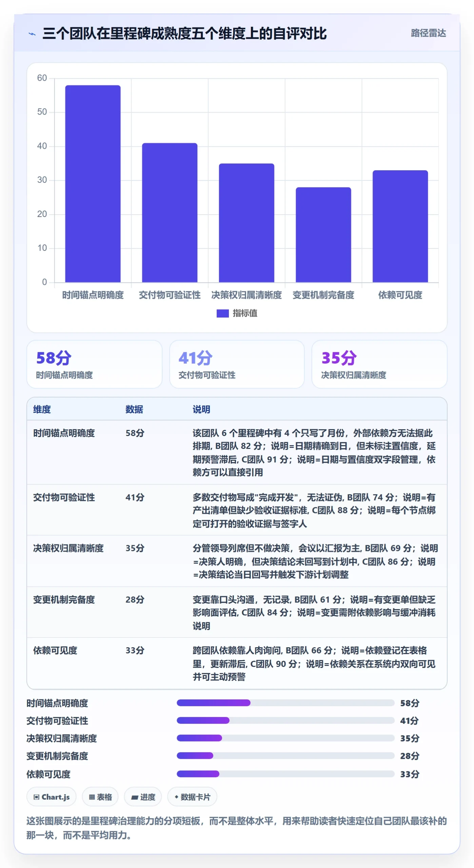Select the 交付物可验证性 bar in the chart
The width and height of the screenshot is (474, 868).
tap(170, 213)
